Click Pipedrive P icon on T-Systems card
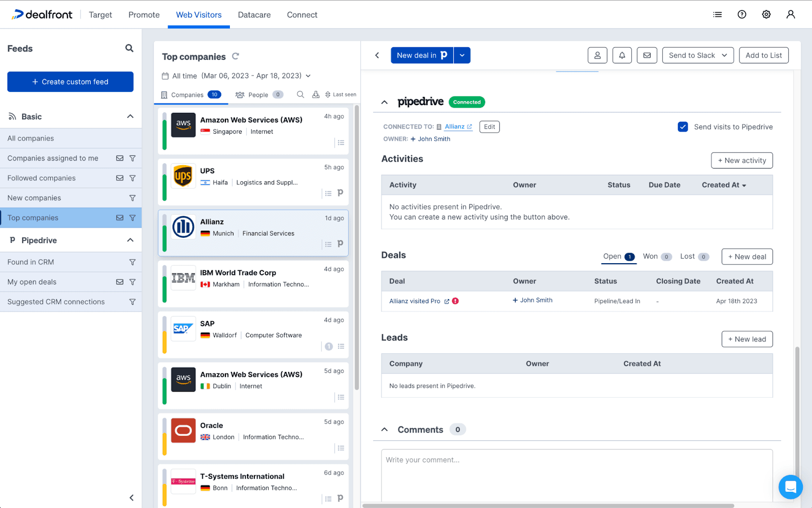This screenshot has width=812, height=508. (x=340, y=498)
